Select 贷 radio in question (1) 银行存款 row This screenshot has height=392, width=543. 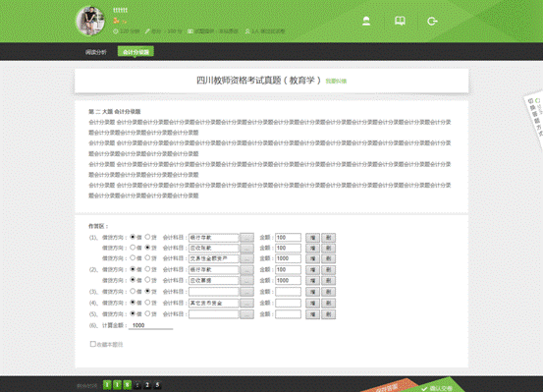pos(147,237)
